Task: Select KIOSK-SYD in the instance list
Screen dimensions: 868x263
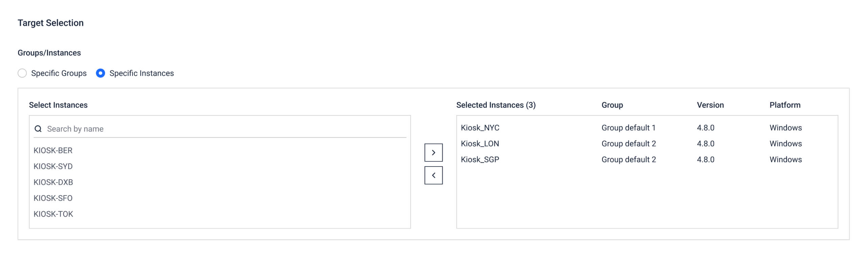Action: coord(53,167)
